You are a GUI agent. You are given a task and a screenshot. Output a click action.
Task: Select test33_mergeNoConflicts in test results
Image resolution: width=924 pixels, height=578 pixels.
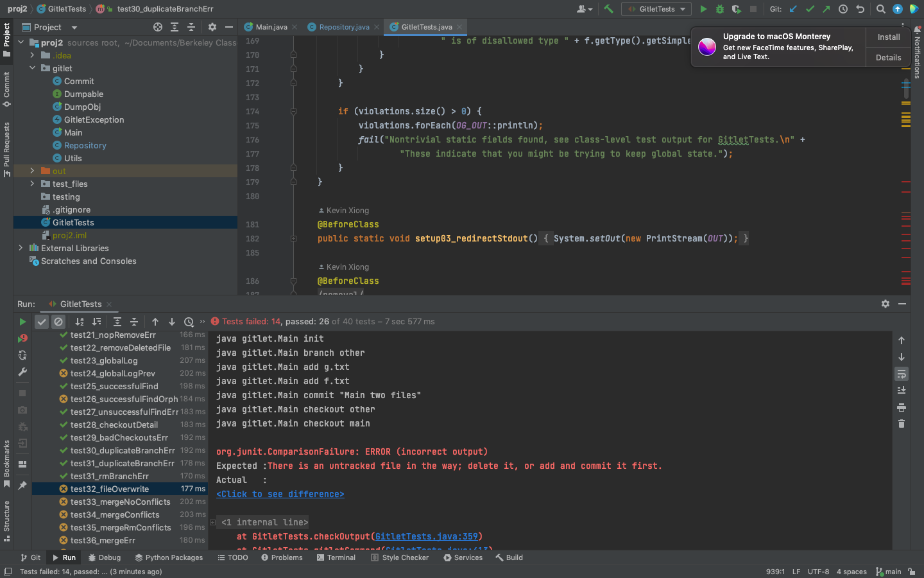120,502
